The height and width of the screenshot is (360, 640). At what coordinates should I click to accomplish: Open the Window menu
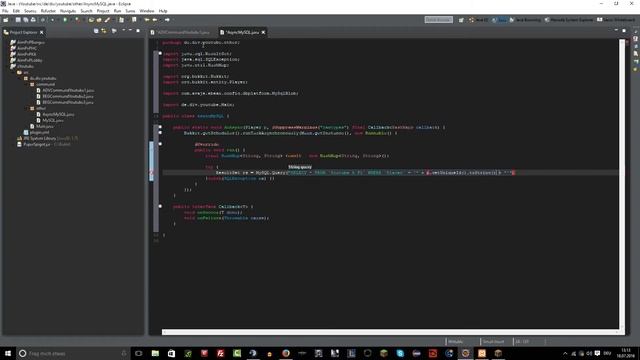(x=147, y=11)
